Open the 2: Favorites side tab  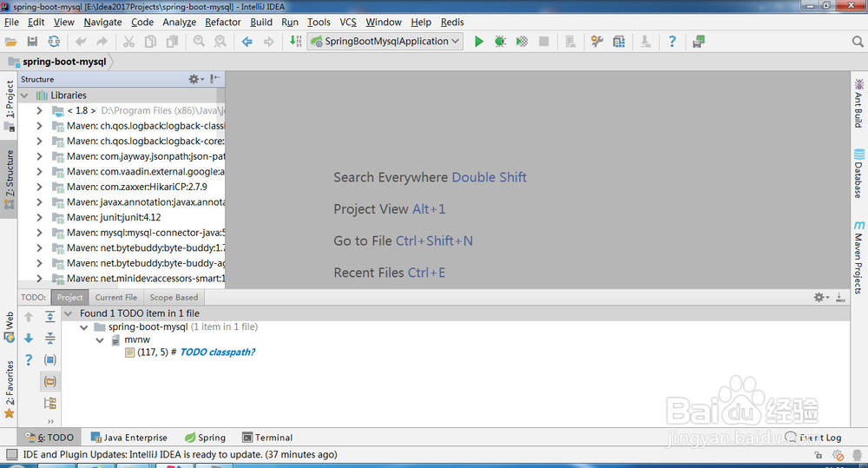(10, 390)
